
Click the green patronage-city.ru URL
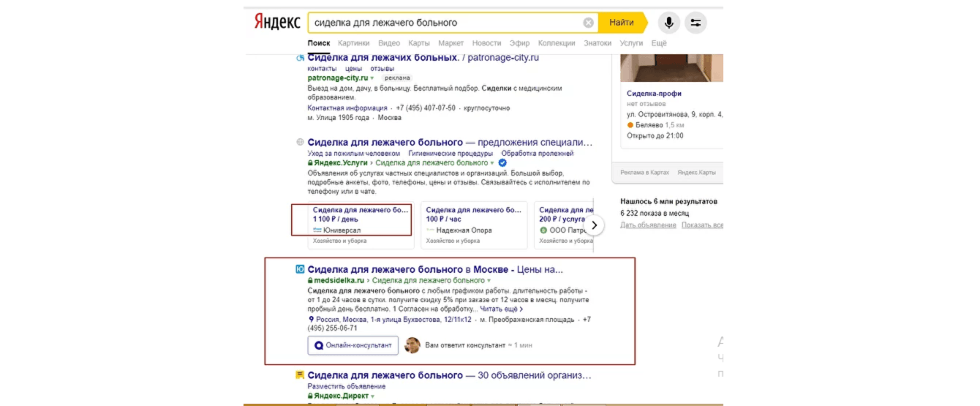click(337, 78)
